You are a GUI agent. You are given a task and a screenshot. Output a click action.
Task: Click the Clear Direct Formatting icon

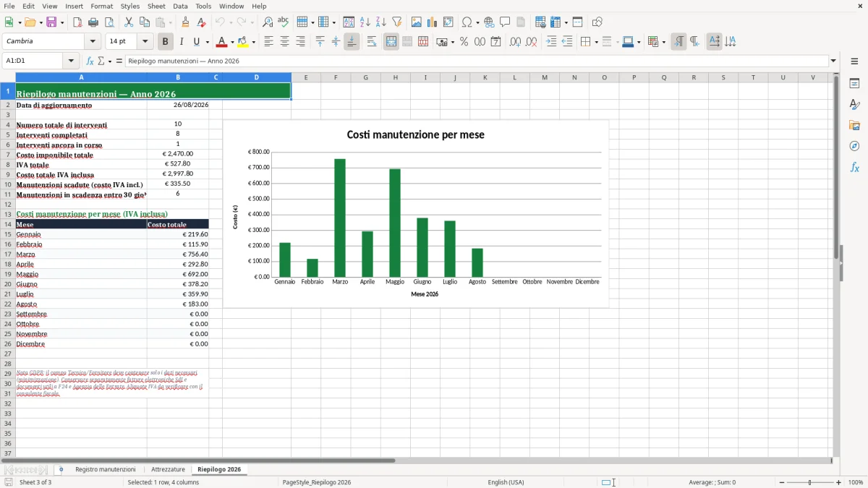pos(202,22)
